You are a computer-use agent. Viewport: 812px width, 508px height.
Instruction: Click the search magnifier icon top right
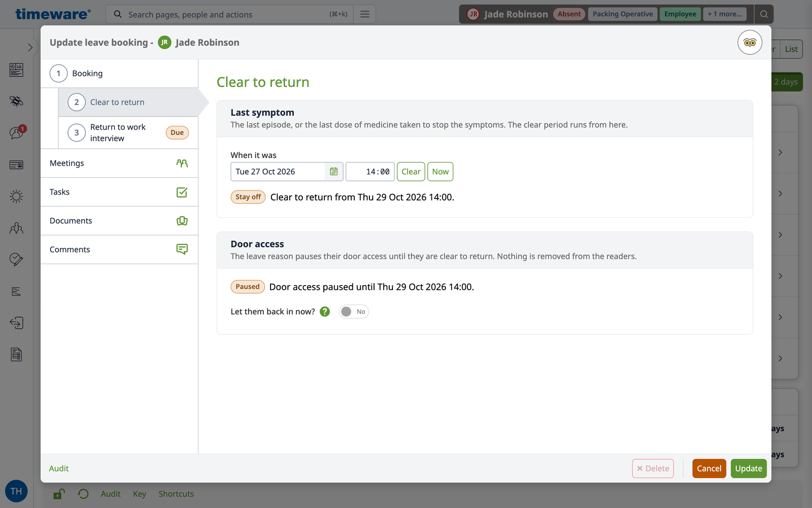tap(764, 14)
